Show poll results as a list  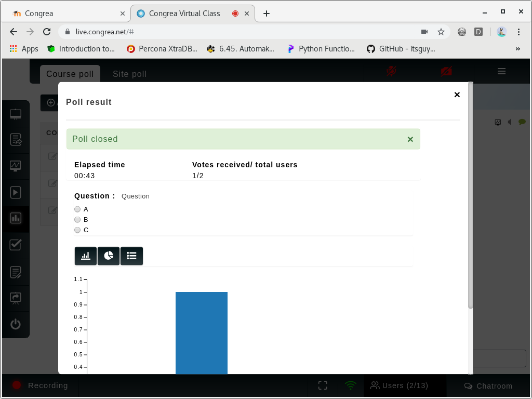pos(131,256)
